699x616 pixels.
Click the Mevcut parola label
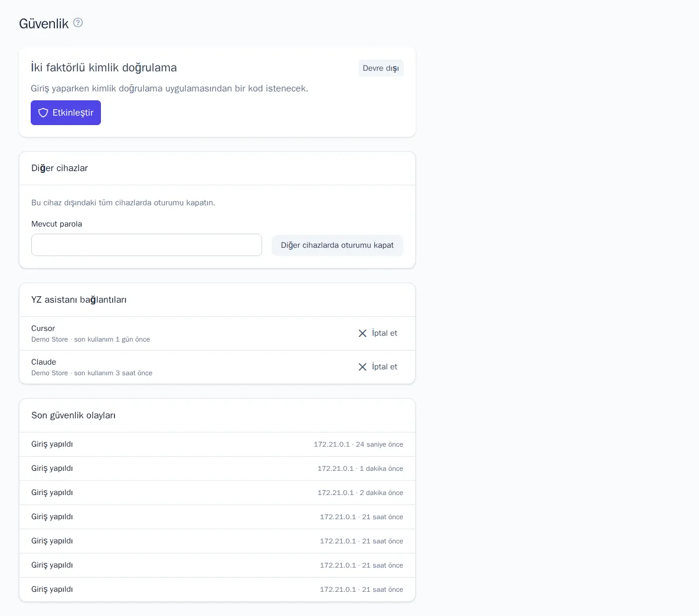(x=57, y=224)
